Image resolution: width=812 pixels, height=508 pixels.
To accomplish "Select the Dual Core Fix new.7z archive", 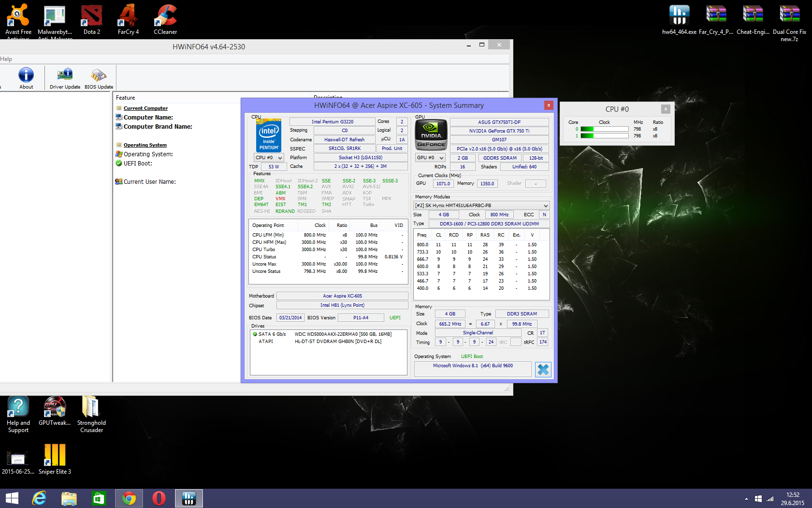I will click(x=789, y=23).
